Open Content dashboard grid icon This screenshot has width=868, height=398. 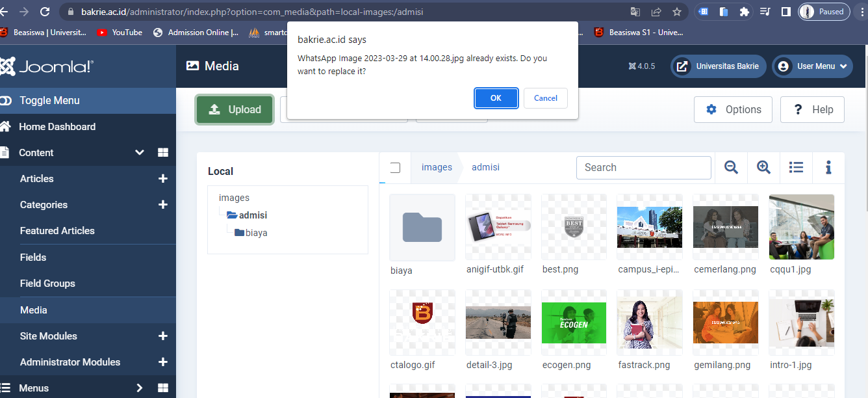[x=162, y=153]
